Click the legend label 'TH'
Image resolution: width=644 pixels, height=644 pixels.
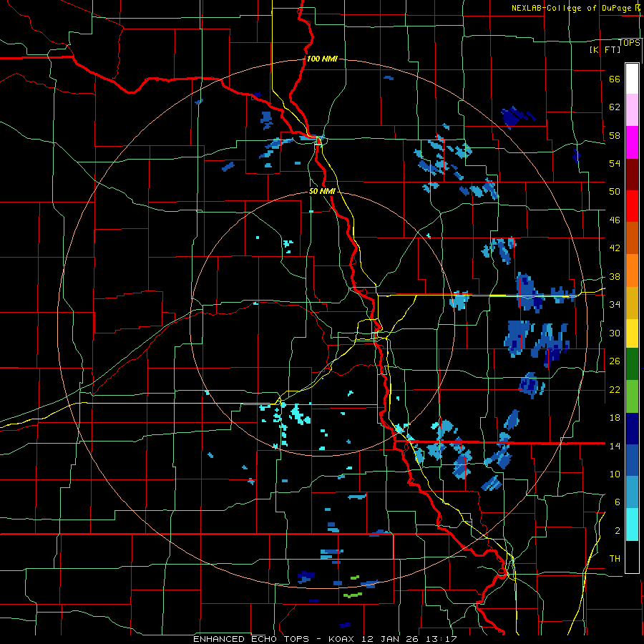615,558
